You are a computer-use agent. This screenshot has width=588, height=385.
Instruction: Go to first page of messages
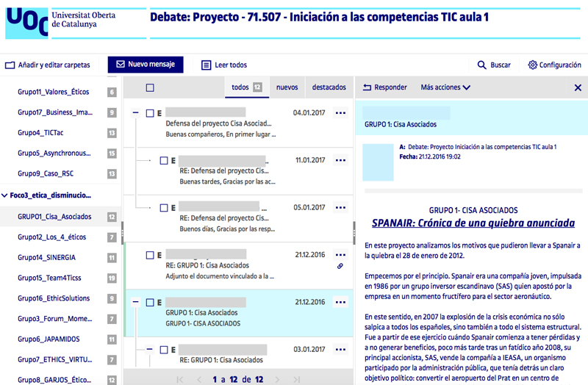tap(180, 379)
